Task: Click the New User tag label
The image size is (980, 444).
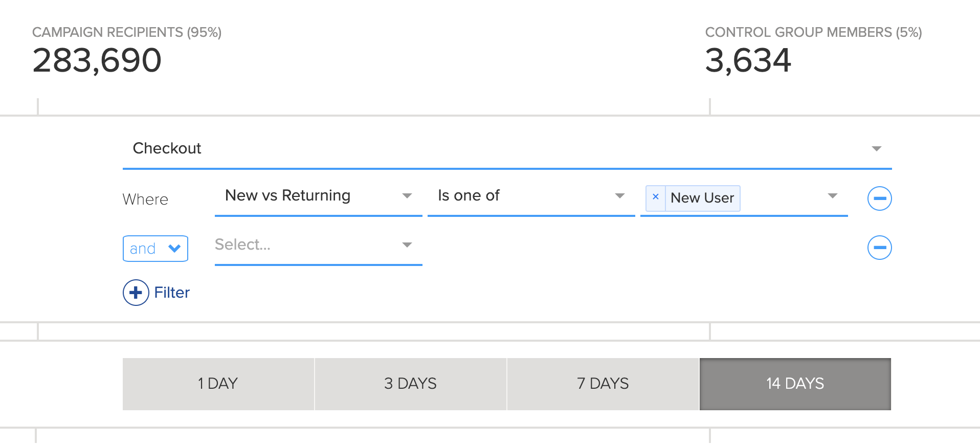Action: click(702, 198)
